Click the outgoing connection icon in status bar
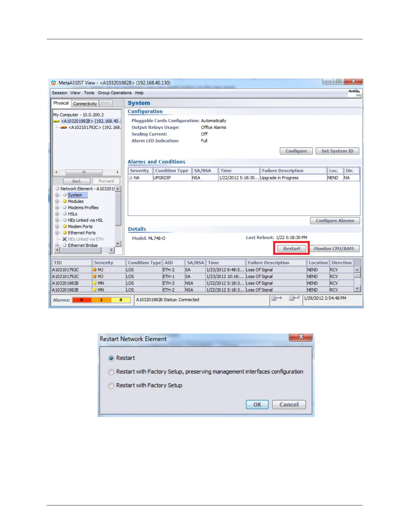 coord(277,298)
